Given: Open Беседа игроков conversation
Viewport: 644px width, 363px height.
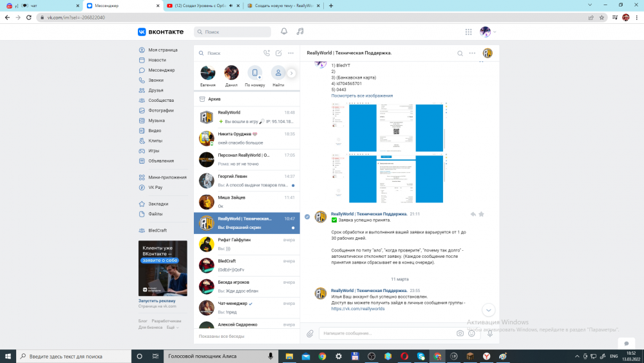Looking at the screenshot, I should pos(247,286).
